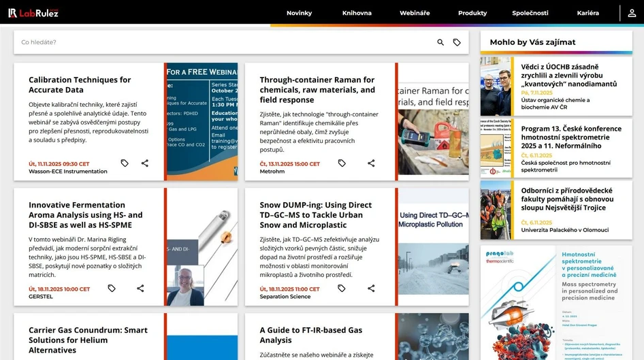Viewport: 644px width, 360px height.
Task: Open the user account profile icon
Action: [632, 13]
